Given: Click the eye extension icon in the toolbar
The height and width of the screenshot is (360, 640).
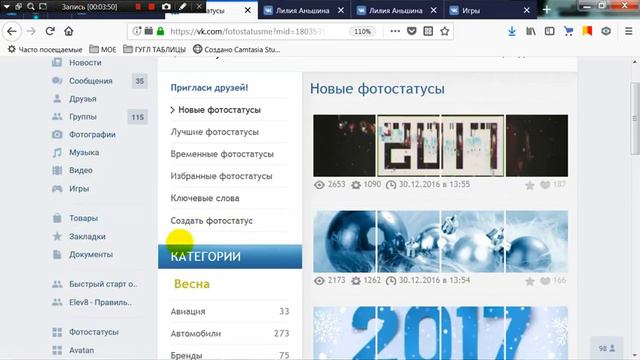Looking at the screenshot, I should click(x=606, y=31).
